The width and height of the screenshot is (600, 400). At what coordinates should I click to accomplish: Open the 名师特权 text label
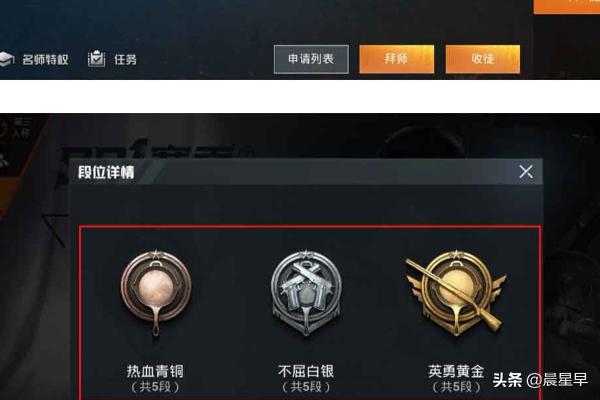pos(45,60)
